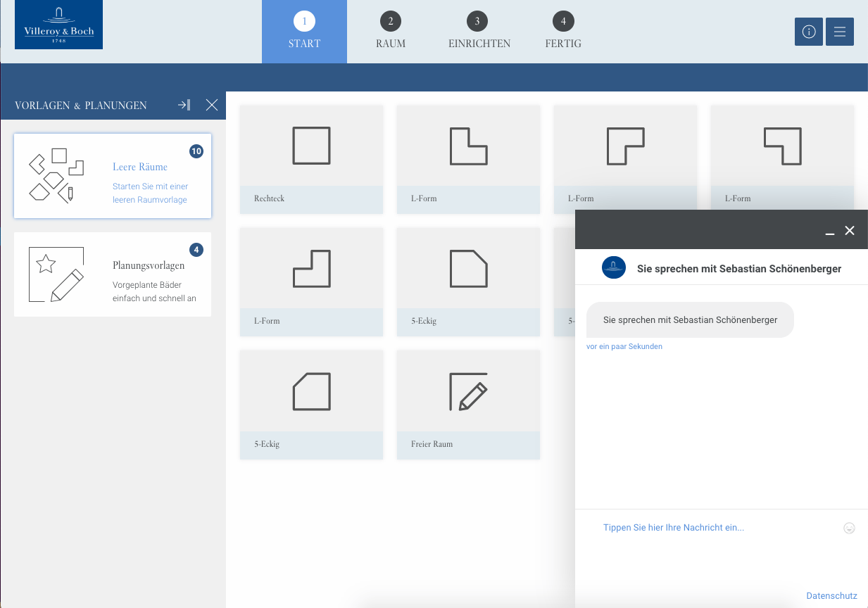This screenshot has width=868, height=608.
Task: Go to step 2 RAUM
Action: pos(391,32)
